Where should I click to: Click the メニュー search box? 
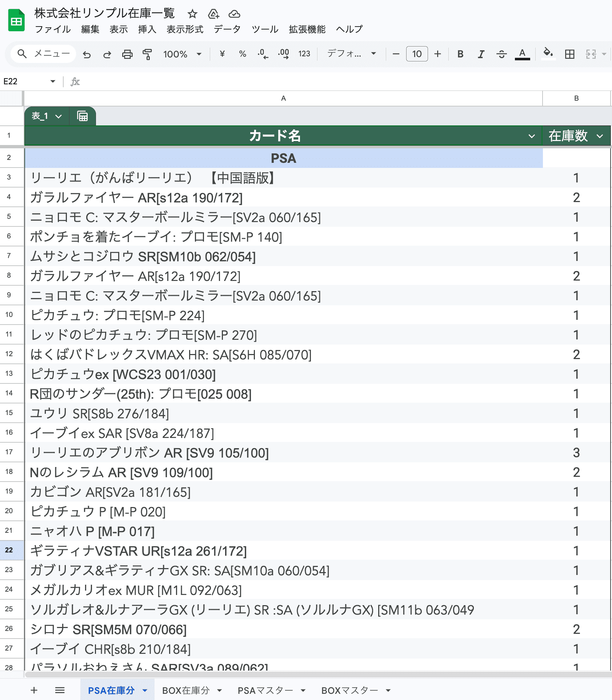[x=43, y=54]
